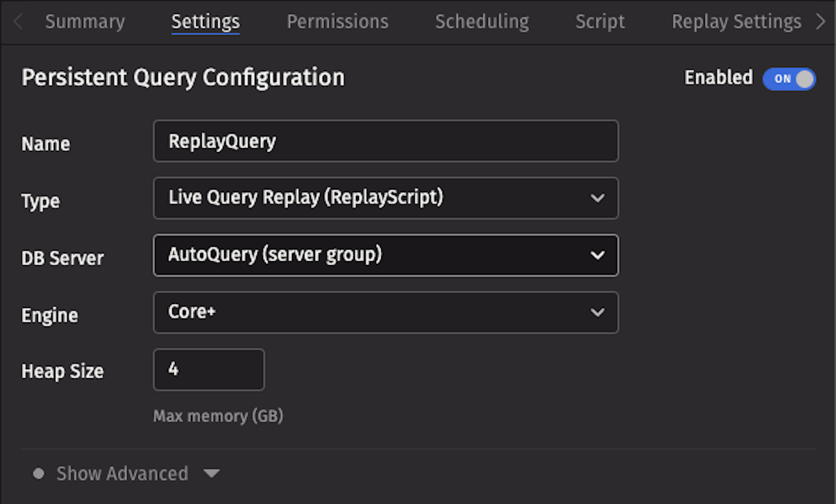Screen dimensions: 836x504
Task: Switch to the Summary tab
Action: (85, 22)
